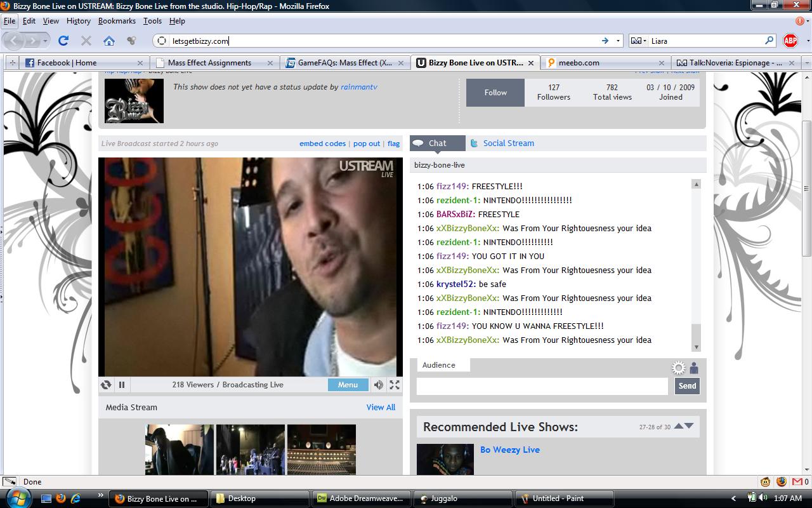Go to Firefox home page icon
The height and width of the screenshot is (508, 812).
tap(109, 41)
